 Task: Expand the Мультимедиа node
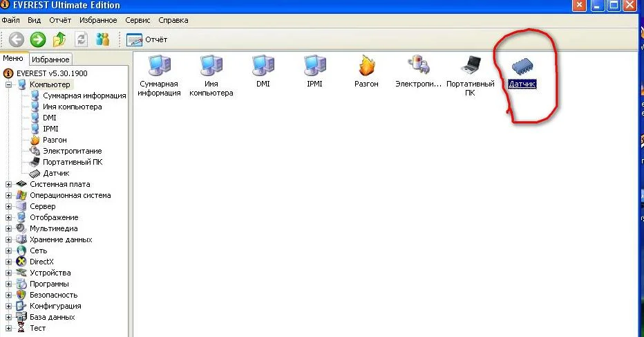coord(8,229)
